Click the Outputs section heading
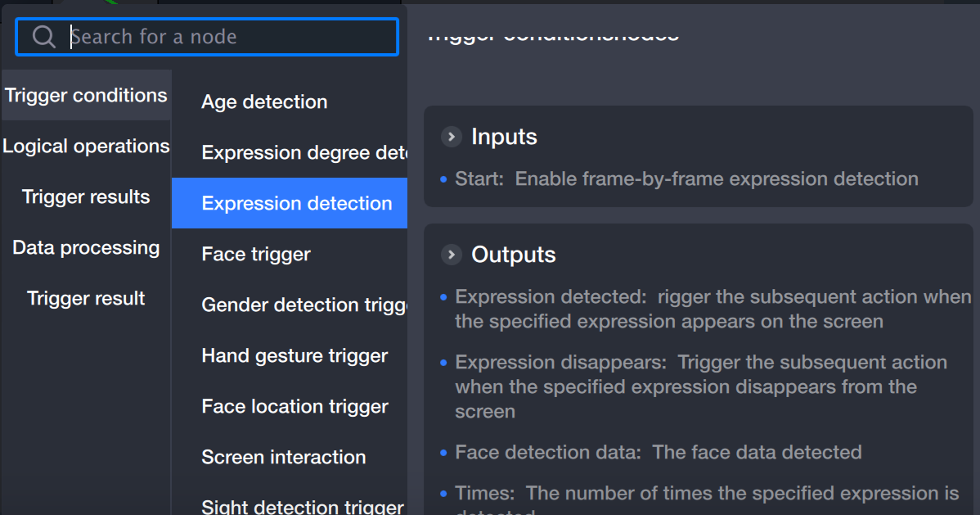980x515 pixels. pyautogui.click(x=513, y=255)
